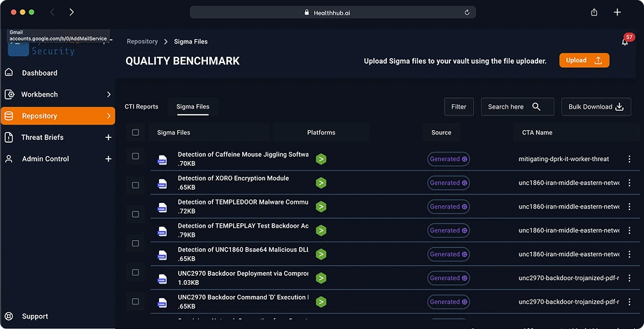Open the more-options menu for Caffeine Mouse Jiggling row
644x329 pixels.
(629, 159)
